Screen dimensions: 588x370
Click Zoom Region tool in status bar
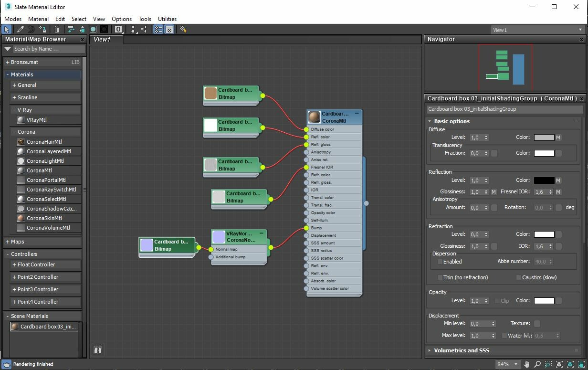tap(548, 364)
